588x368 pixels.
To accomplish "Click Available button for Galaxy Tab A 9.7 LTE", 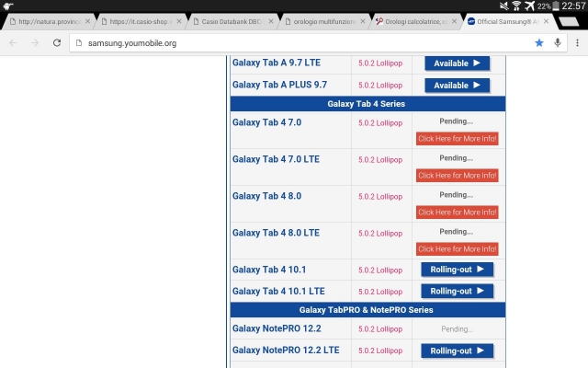I will coord(458,63).
